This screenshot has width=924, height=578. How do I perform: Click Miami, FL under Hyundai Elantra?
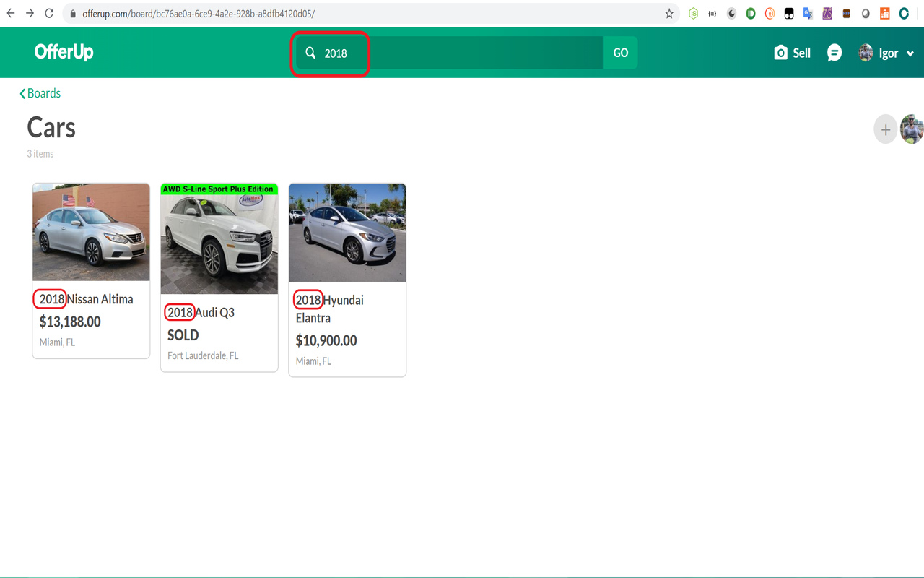click(313, 361)
